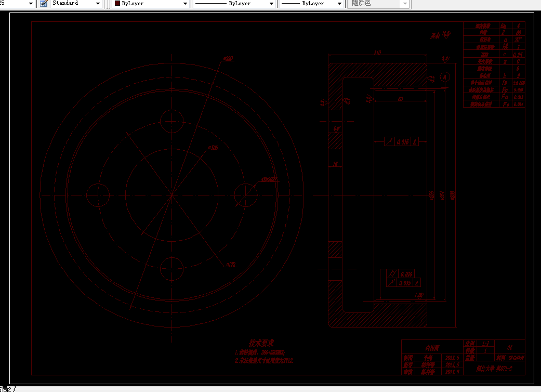Select the ø186 diameter dimension
This screenshot has height=392, width=541.
coord(213,147)
